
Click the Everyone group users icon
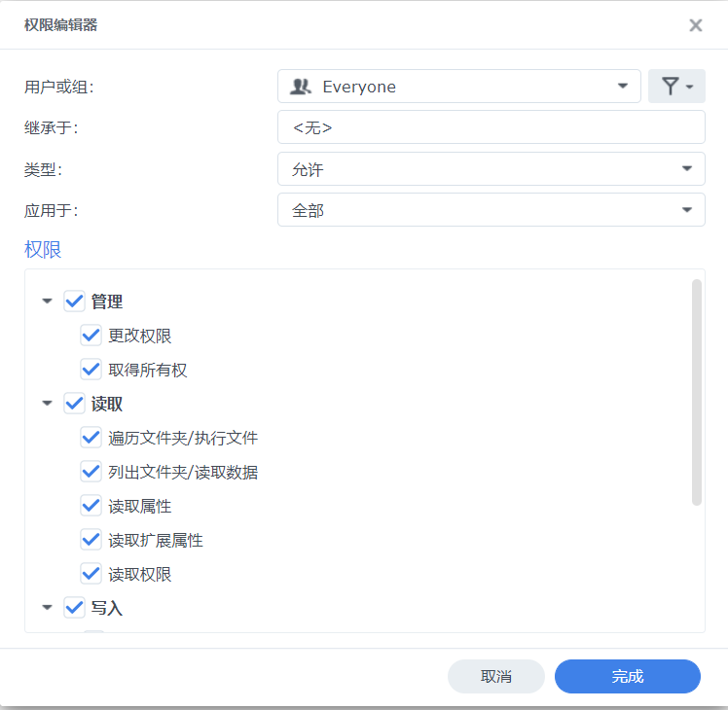tap(300, 87)
